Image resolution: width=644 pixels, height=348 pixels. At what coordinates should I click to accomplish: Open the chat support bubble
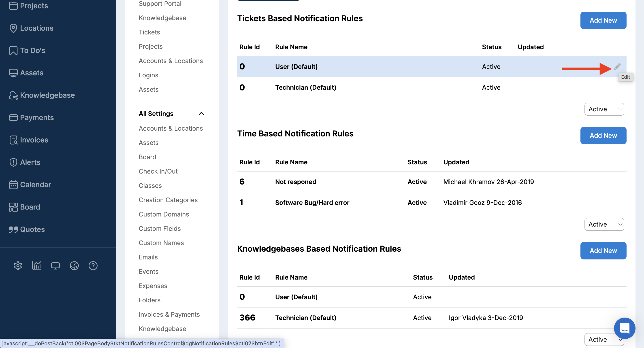click(x=624, y=328)
